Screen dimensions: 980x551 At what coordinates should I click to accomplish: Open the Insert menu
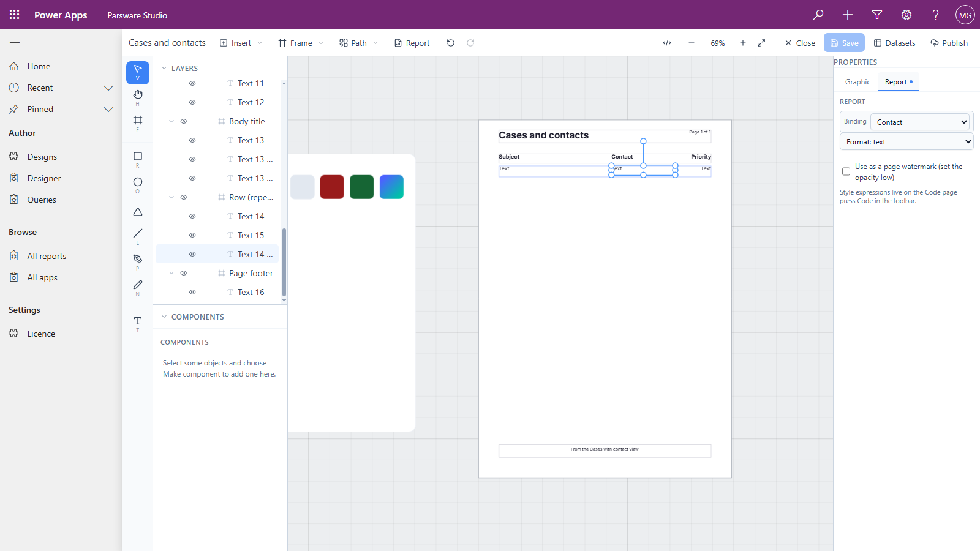click(241, 43)
